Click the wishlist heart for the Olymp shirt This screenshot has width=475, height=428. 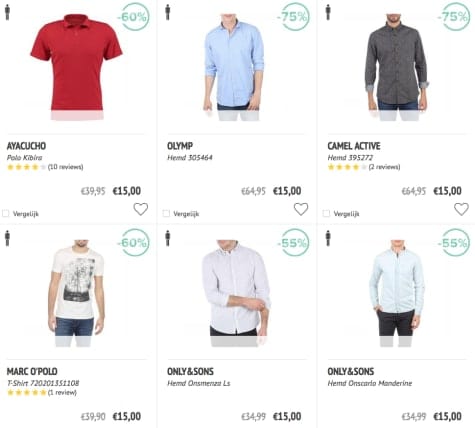click(x=301, y=209)
